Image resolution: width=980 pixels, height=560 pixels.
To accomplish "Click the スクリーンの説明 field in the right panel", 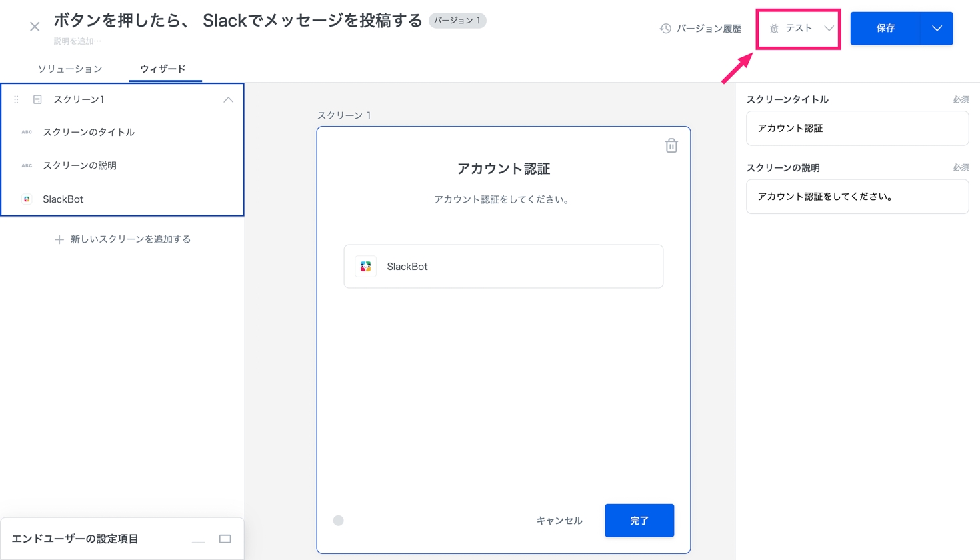I will 857,197.
